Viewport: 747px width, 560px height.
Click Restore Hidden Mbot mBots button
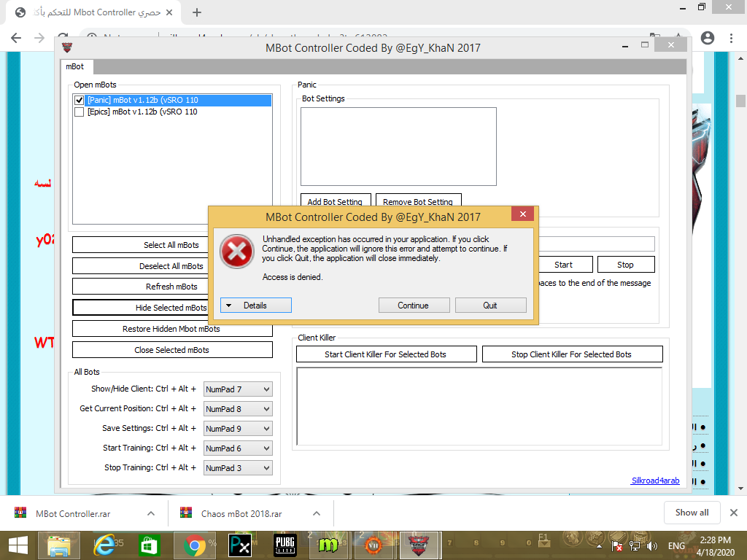tap(172, 329)
